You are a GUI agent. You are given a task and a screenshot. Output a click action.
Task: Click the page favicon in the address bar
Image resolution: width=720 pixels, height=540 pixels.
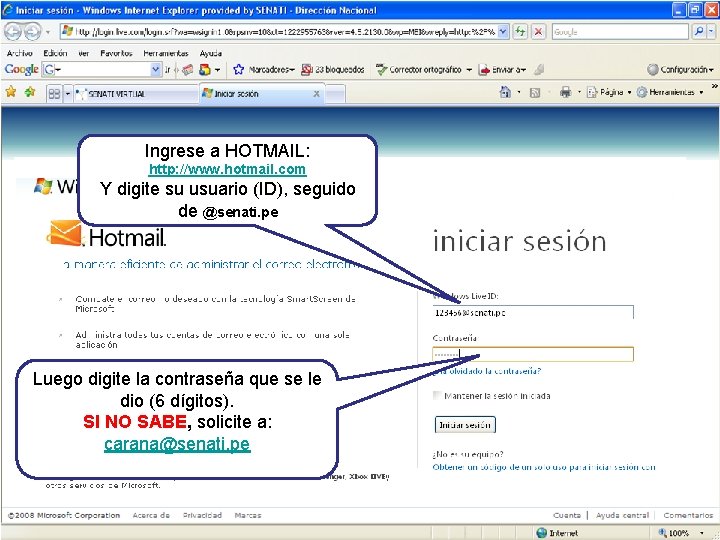[x=68, y=31]
